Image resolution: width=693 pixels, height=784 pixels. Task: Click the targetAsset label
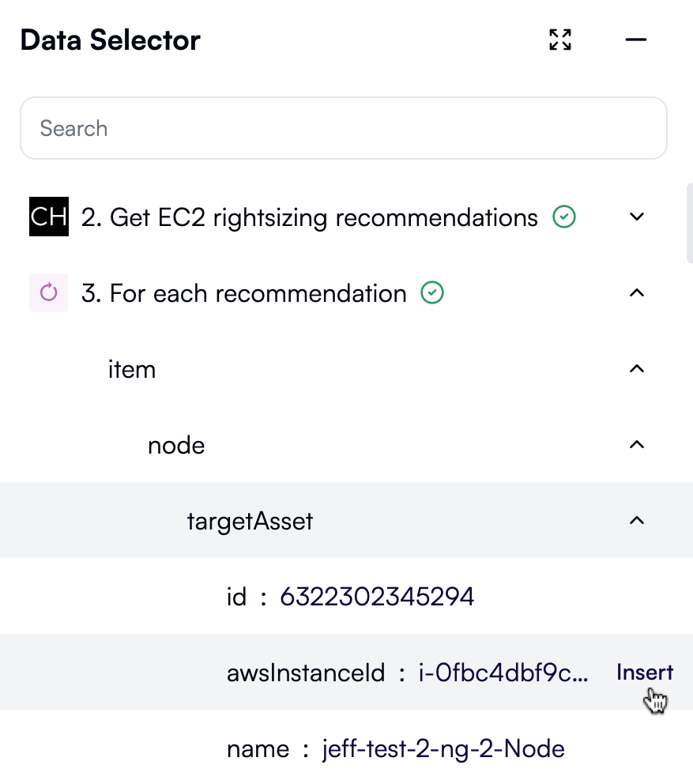tap(250, 521)
